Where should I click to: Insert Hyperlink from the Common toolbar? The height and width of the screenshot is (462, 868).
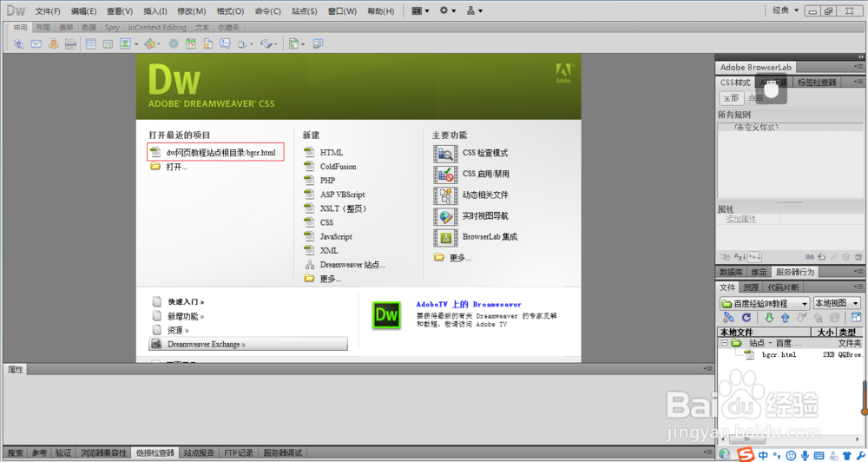pos(19,43)
